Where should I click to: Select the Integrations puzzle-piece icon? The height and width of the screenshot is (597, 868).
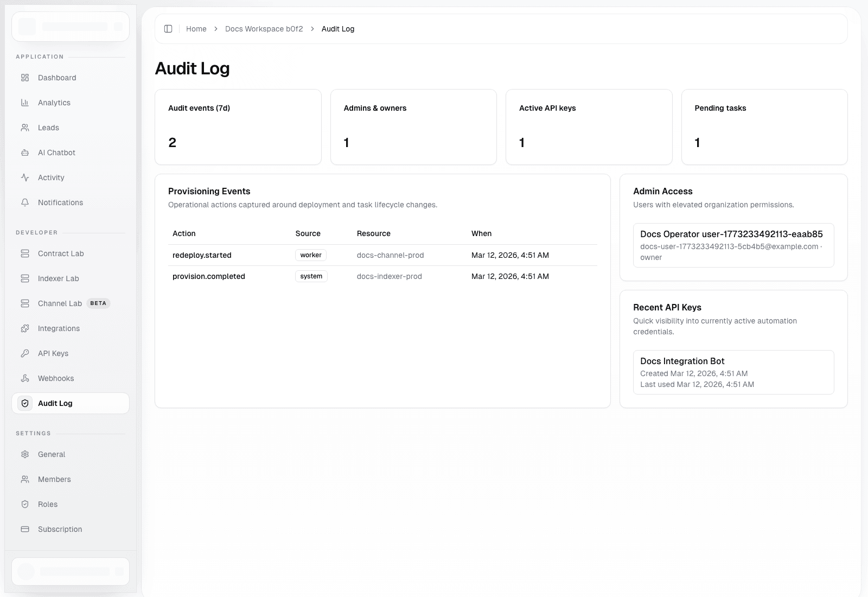(x=25, y=328)
